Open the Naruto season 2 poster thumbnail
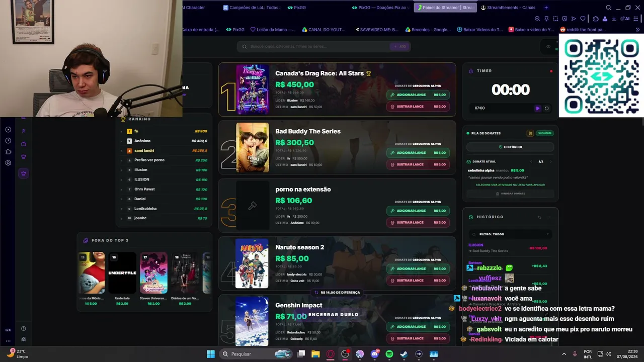 [x=252, y=263]
